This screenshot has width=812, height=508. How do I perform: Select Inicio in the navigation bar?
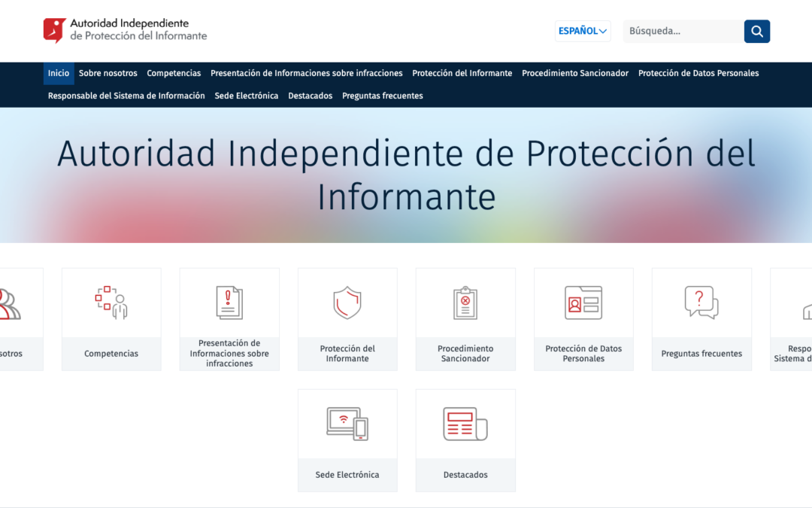pyautogui.click(x=59, y=73)
